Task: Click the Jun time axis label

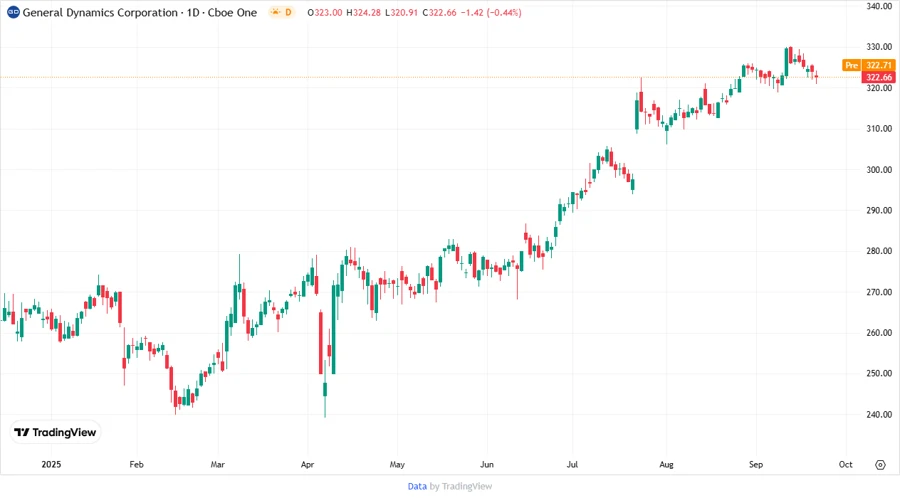Action: tap(487, 465)
